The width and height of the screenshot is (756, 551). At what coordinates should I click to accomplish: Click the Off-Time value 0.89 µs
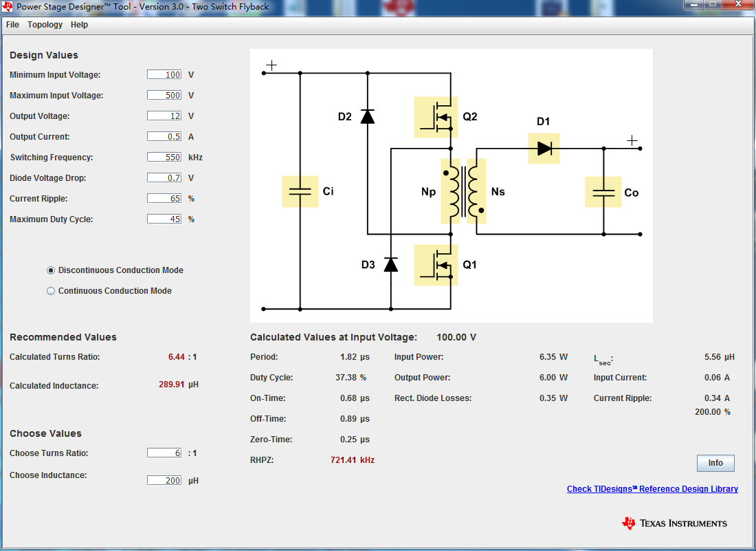point(355,419)
